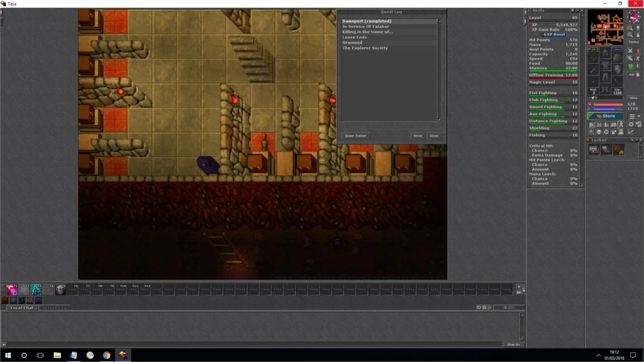The image size is (644, 362).
Task: Open the Store button
Action: (x=605, y=116)
